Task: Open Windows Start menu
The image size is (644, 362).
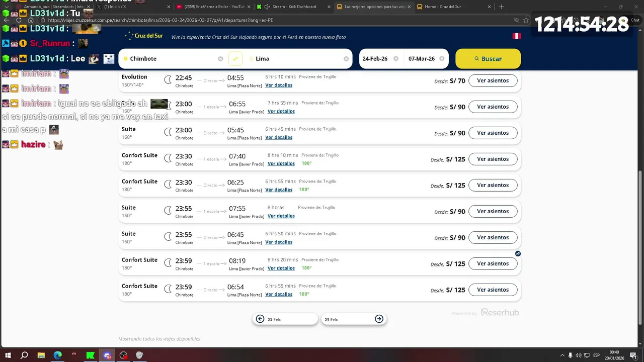Action: pyautogui.click(x=8, y=355)
